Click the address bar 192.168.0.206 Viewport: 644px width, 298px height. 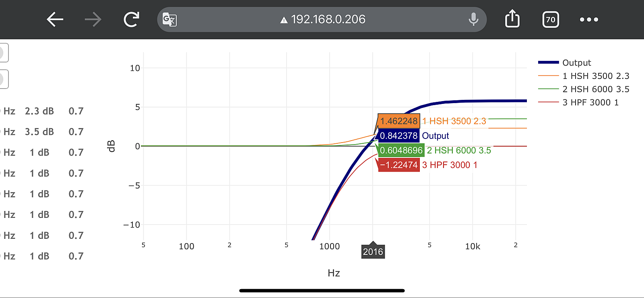click(x=322, y=19)
